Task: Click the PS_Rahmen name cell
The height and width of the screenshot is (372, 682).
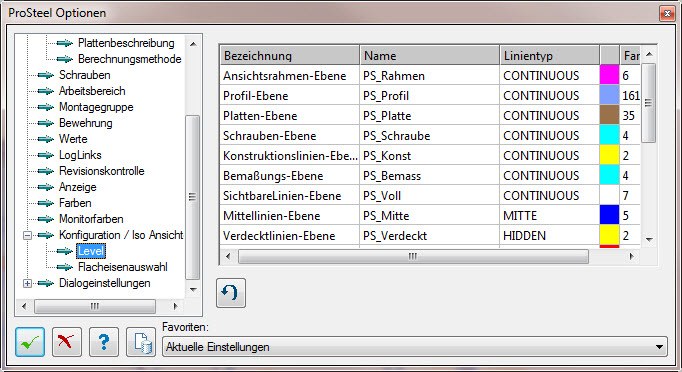Action: (x=429, y=76)
